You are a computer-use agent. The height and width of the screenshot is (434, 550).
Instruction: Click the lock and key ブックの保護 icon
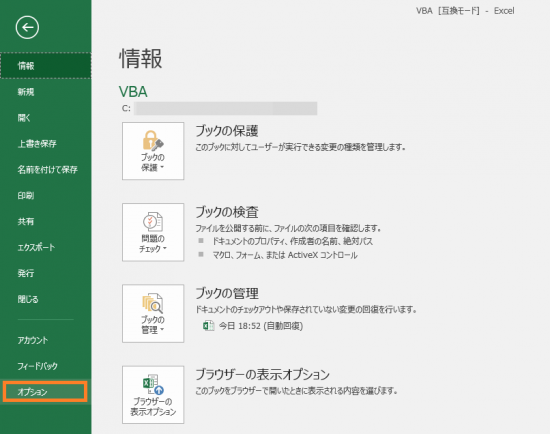point(153,140)
